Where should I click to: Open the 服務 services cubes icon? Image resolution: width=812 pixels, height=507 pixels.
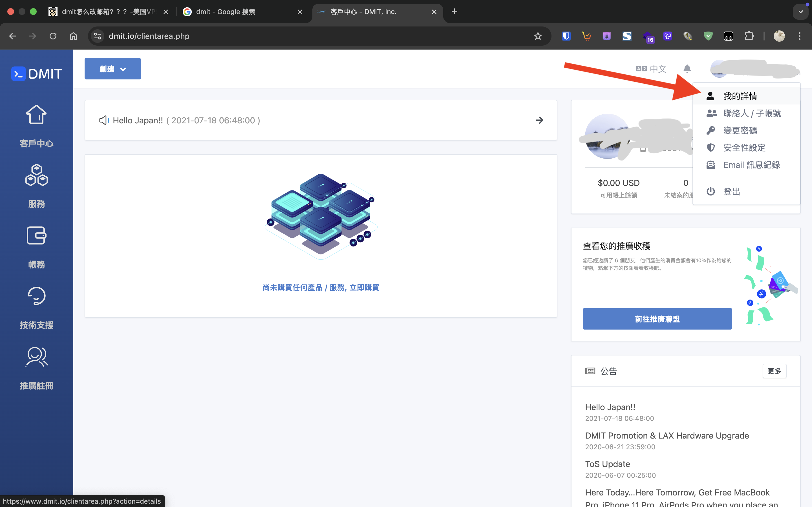point(36,175)
